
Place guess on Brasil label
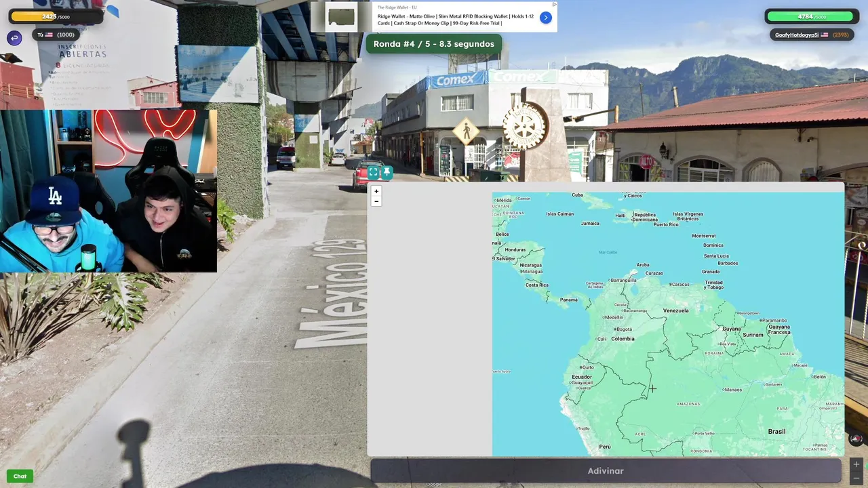click(776, 432)
